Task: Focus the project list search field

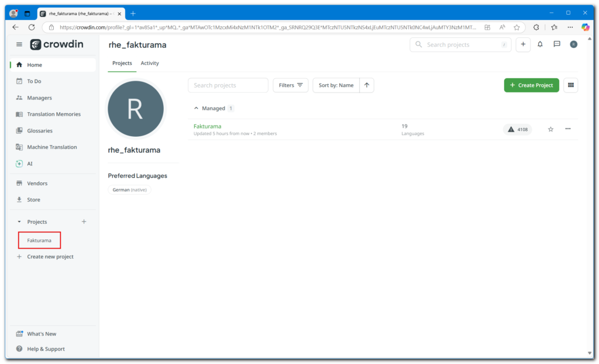Action: (228, 85)
